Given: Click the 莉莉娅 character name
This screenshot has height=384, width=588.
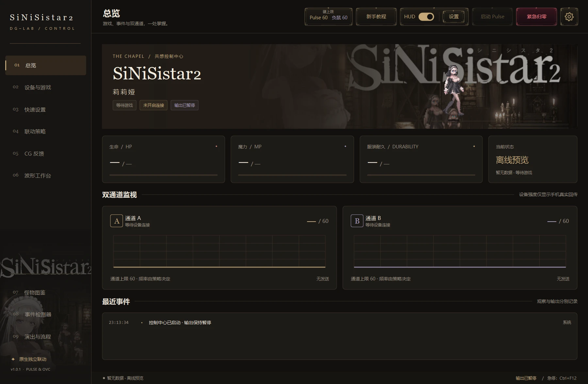Looking at the screenshot, I should 124,92.
